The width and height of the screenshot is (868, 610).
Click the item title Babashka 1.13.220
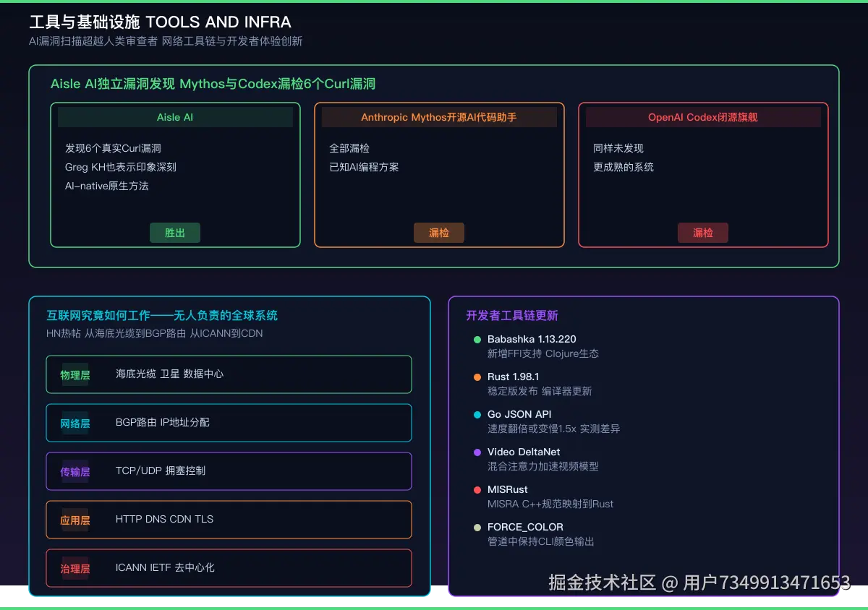(532, 339)
